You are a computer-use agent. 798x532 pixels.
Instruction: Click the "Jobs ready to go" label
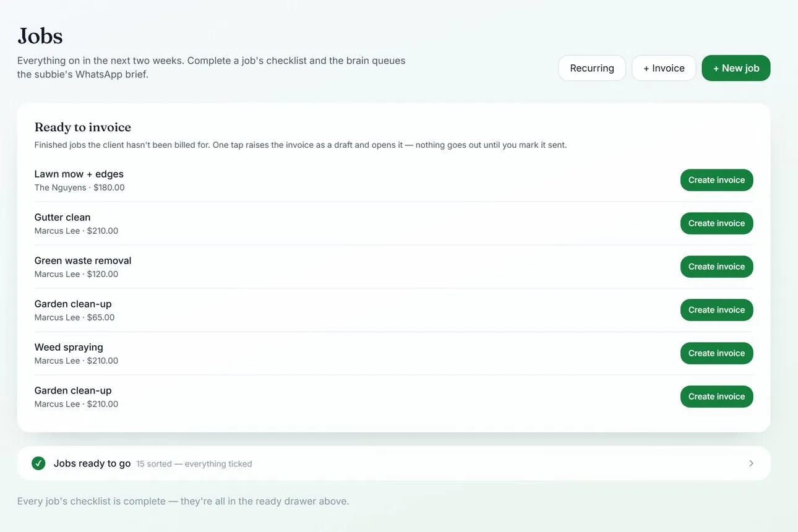point(92,463)
